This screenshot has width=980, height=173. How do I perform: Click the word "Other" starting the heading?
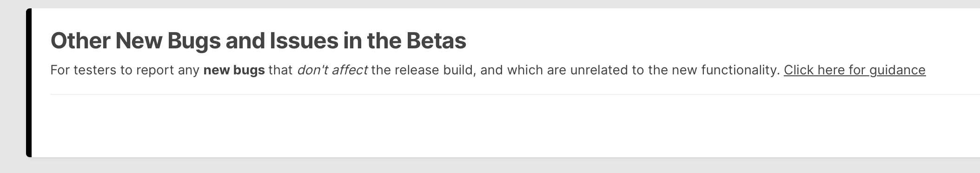[80, 41]
